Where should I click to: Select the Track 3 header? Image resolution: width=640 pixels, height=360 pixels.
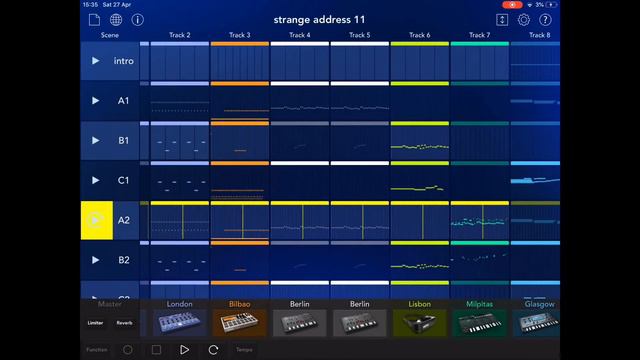click(x=240, y=35)
